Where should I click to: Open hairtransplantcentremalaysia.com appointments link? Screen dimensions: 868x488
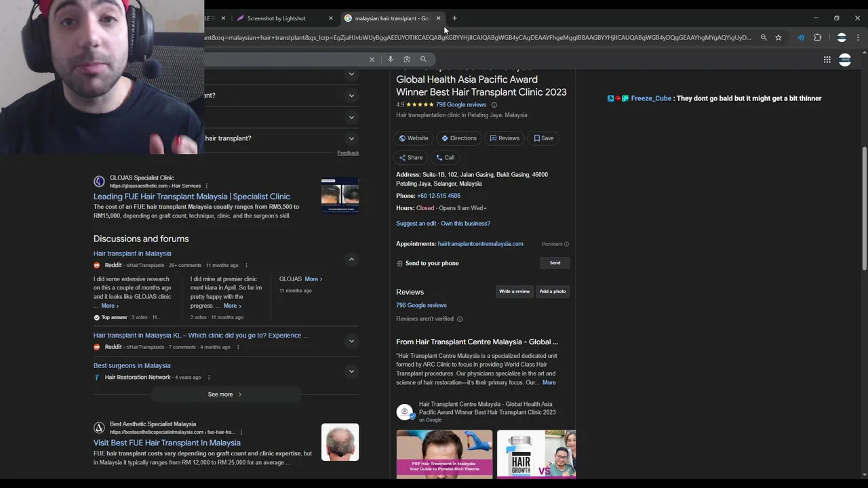480,244
